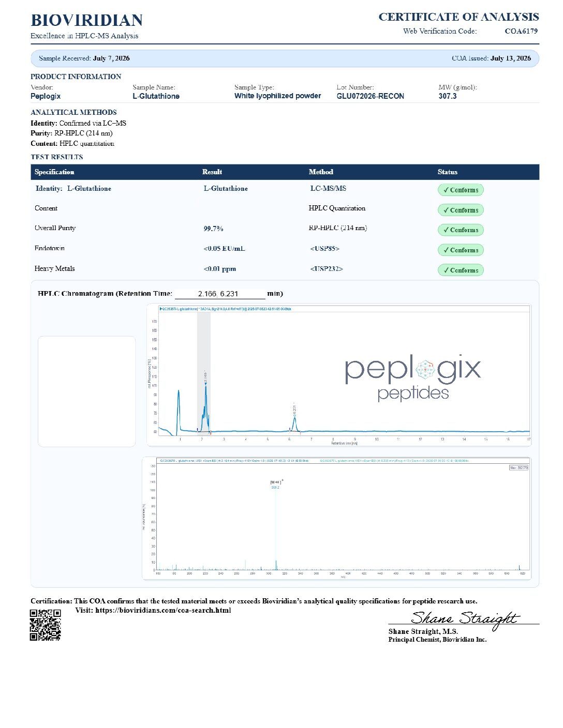Screen dimensions: 563x728
Task: Click the Principal Chemist, Bioviridian Inc. line
Action: click(x=437, y=640)
